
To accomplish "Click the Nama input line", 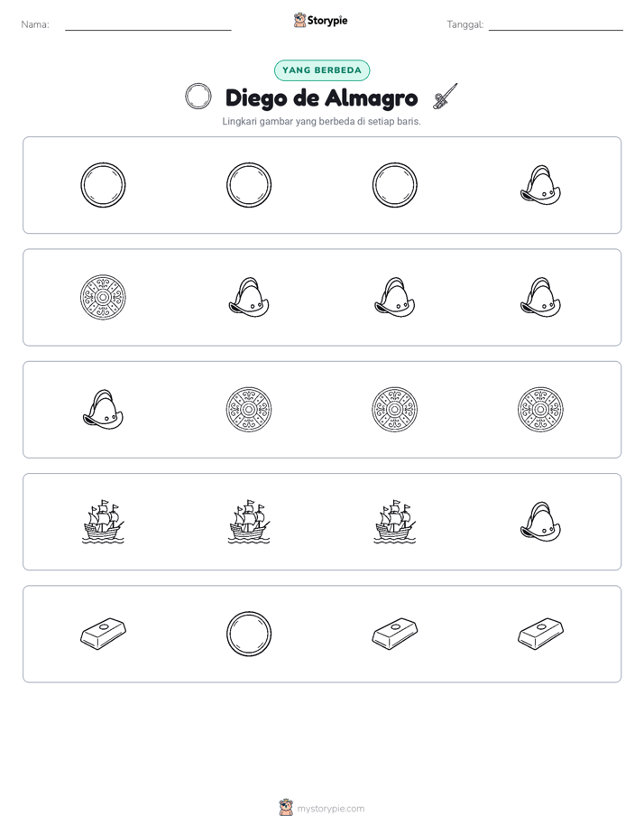I will [x=148, y=25].
